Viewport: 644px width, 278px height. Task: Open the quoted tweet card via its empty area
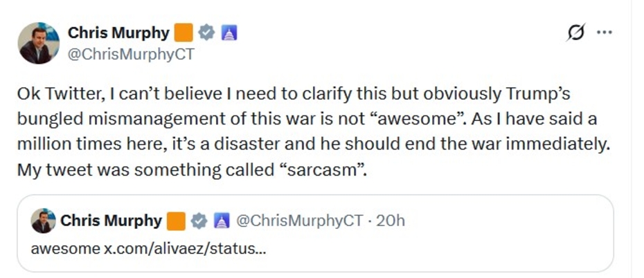471,242
